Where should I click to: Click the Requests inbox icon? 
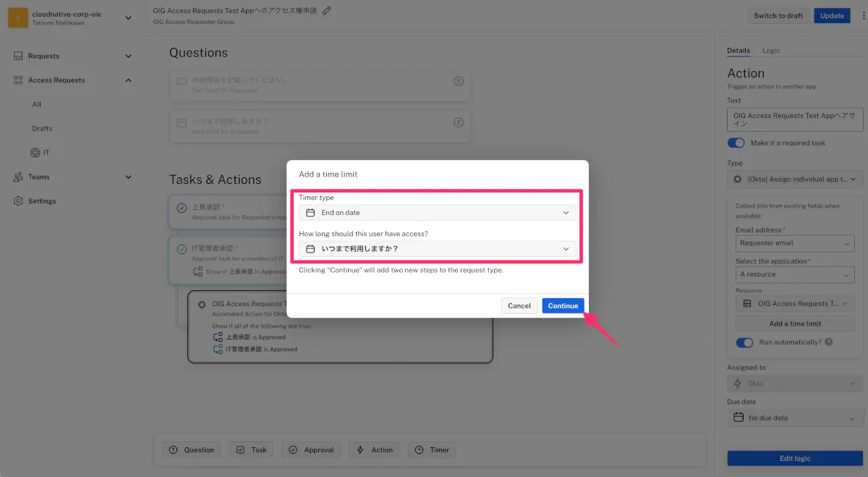point(18,56)
